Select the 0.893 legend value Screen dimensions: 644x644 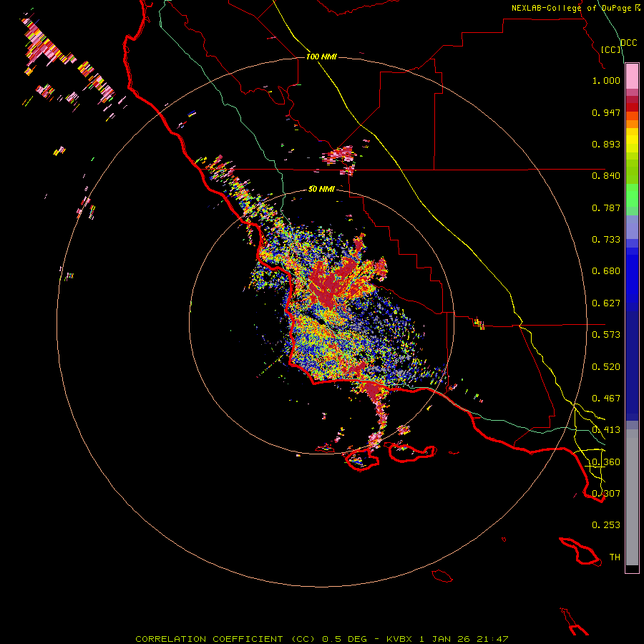[x=606, y=144]
